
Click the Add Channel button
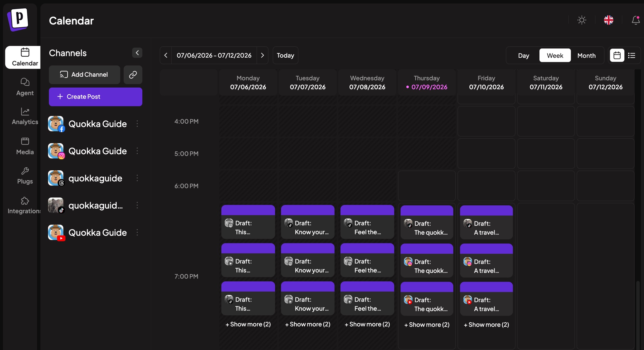84,75
